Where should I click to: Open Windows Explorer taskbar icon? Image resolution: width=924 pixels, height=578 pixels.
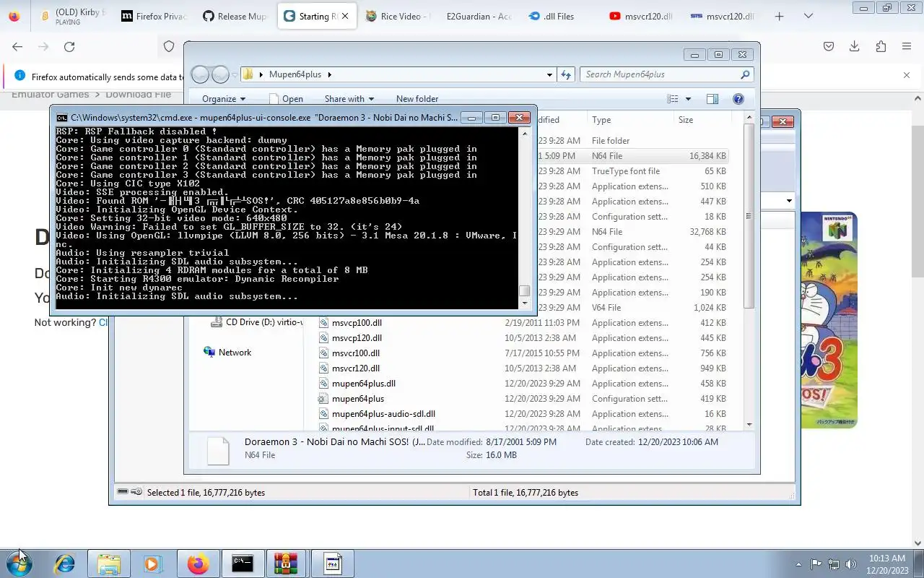tap(109, 564)
